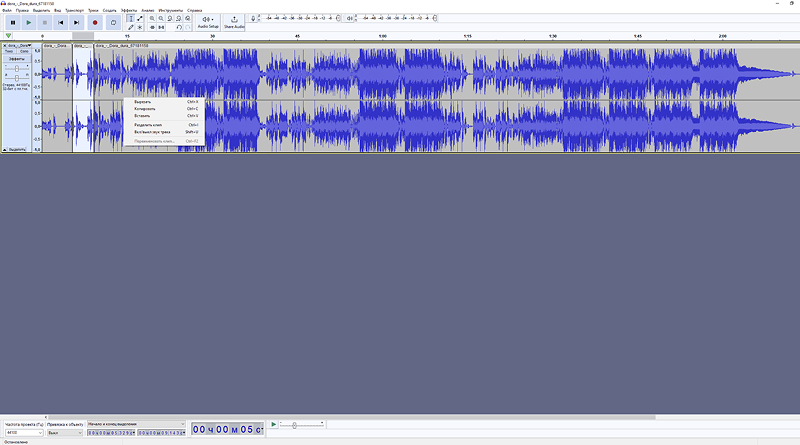Adjust the playback speed slider
This screenshot has height=445, width=800.
tap(294, 425)
